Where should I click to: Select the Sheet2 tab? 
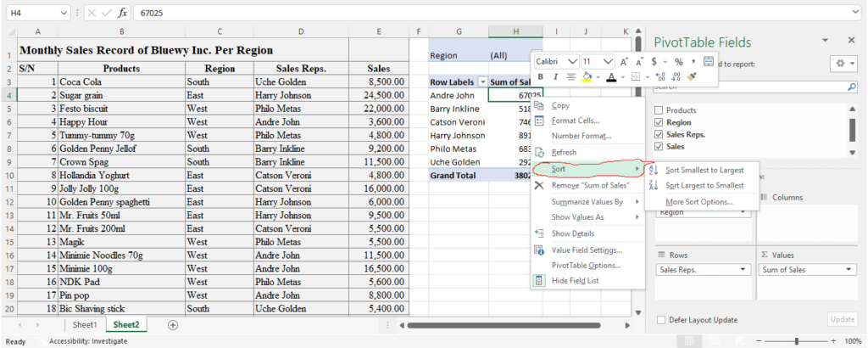[125, 325]
